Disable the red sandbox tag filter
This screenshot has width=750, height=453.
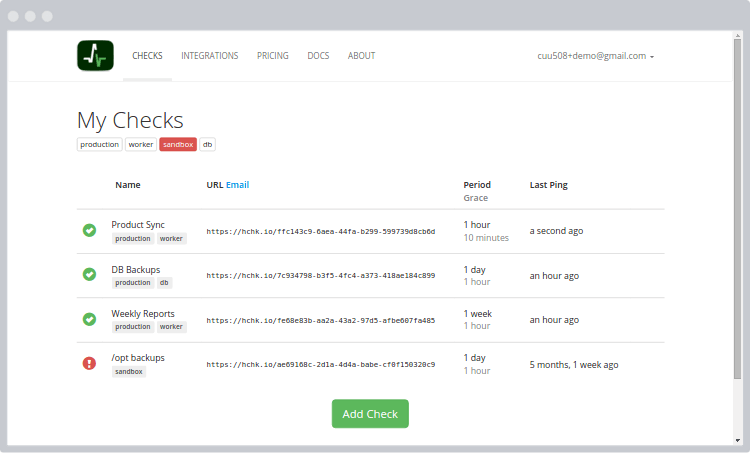[x=178, y=144]
